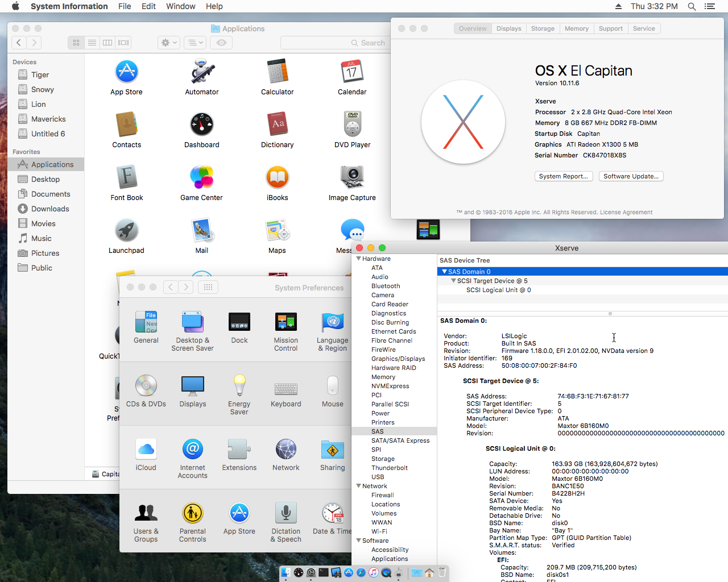
Task: Select SCSI Logical Unit @ 0 row
Action: coord(582,290)
